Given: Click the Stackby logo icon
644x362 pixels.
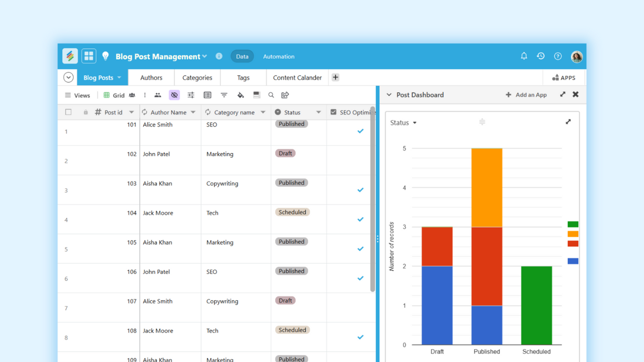Looking at the screenshot, I should click(x=70, y=56).
